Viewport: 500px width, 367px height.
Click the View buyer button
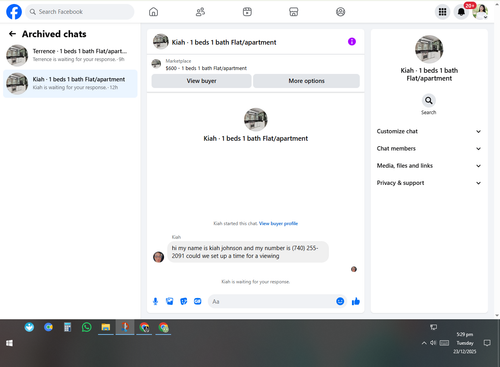click(x=201, y=81)
